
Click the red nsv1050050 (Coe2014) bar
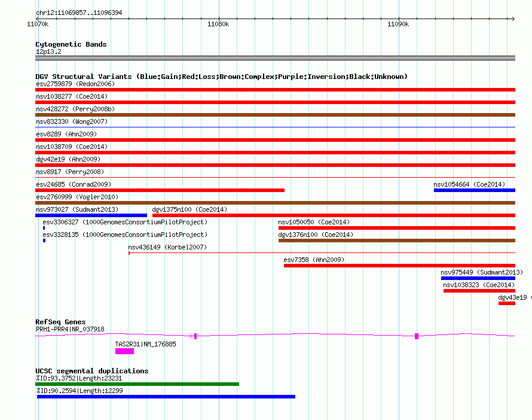396,228
